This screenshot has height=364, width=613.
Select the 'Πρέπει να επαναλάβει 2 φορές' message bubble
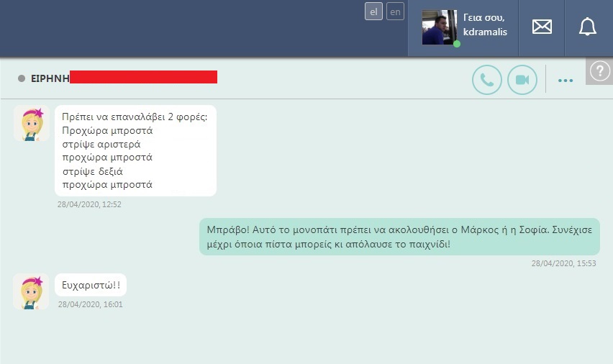coord(136,150)
